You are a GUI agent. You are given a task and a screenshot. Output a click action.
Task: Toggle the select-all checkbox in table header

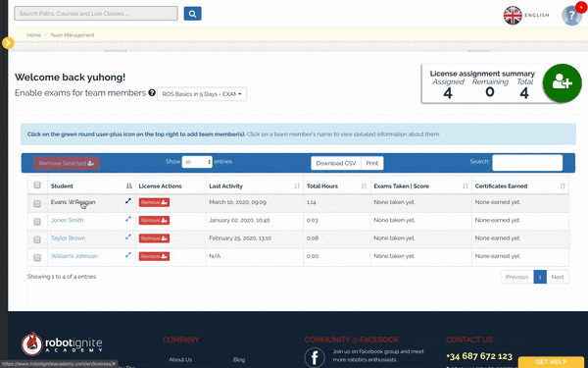(x=37, y=184)
